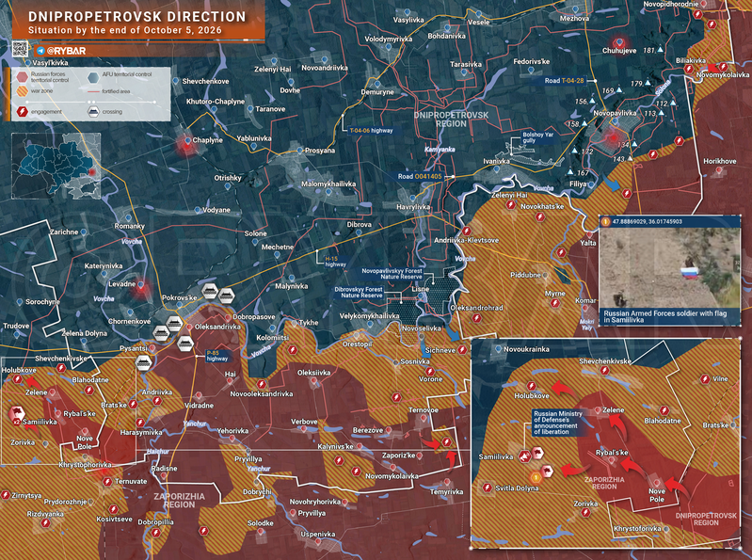Click the QR code beside the title
Viewport: 752px width, 560px height.
point(20,48)
